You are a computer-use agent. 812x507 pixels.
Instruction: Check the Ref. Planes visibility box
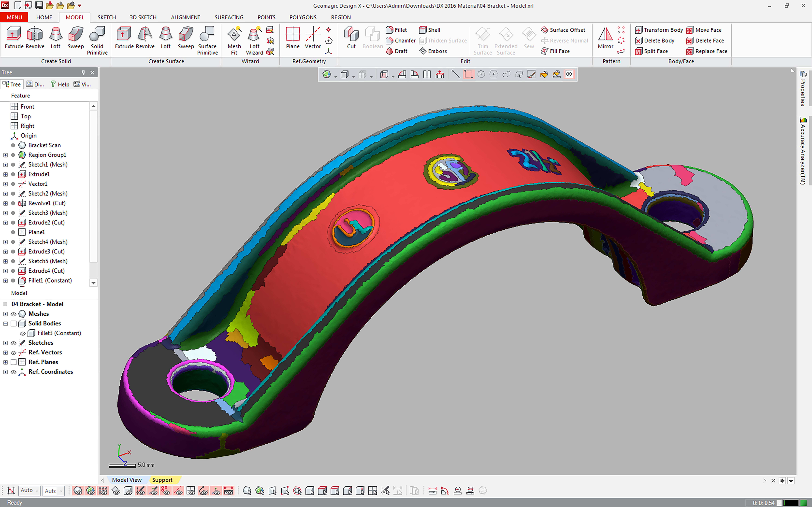click(x=13, y=362)
